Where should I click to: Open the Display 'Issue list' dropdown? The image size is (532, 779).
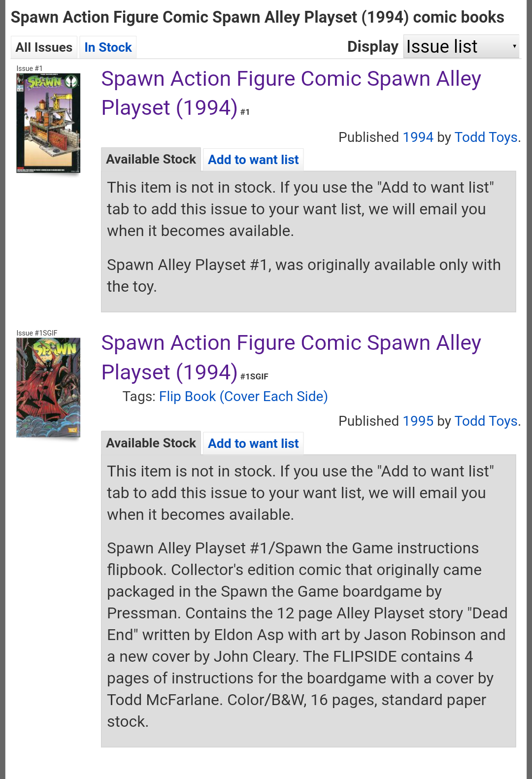click(x=461, y=46)
